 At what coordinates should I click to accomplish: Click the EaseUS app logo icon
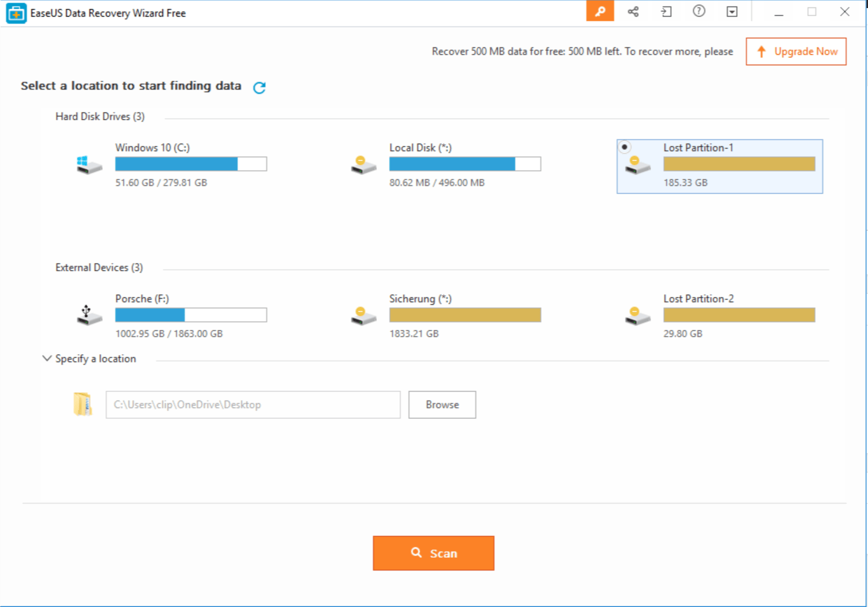tap(16, 13)
